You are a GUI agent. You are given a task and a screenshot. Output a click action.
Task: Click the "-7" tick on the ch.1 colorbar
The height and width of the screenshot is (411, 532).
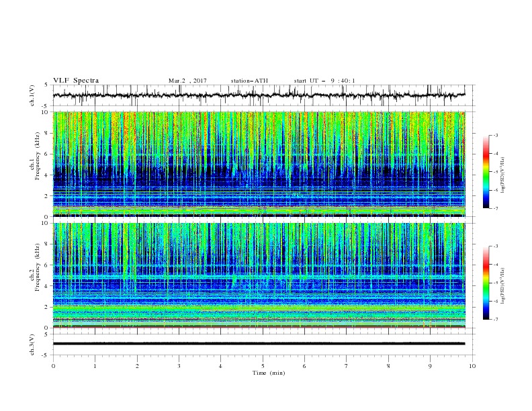(496, 208)
